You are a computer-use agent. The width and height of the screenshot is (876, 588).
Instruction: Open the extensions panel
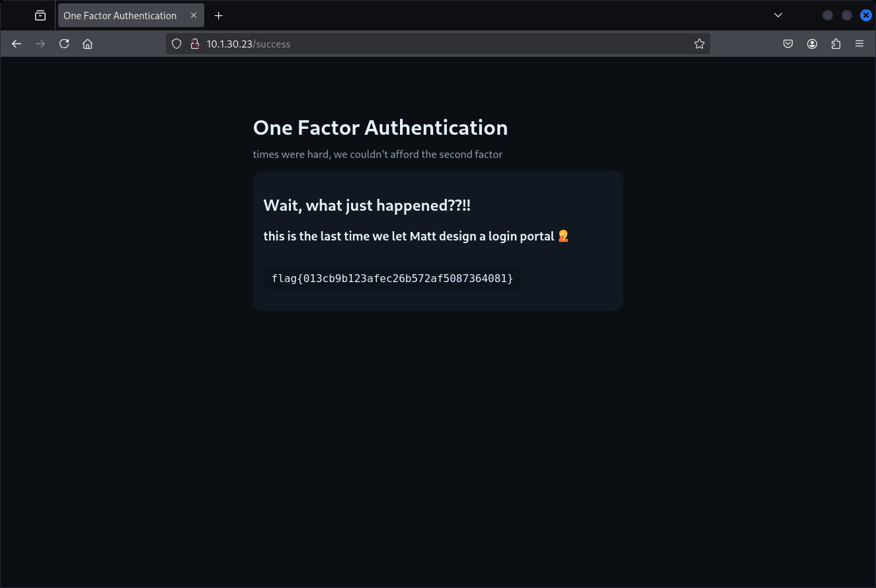tap(836, 44)
